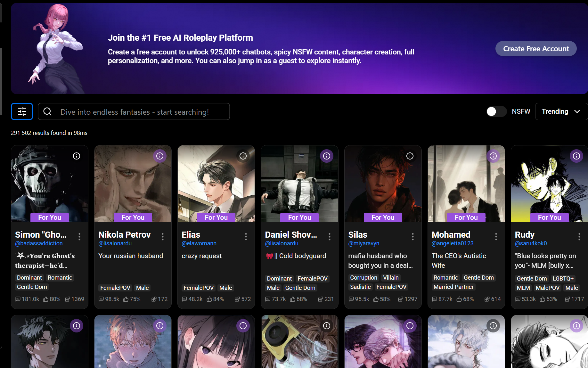The height and width of the screenshot is (368, 588).
Task: Open @miyaravyn creator profile
Action: click(364, 243)
